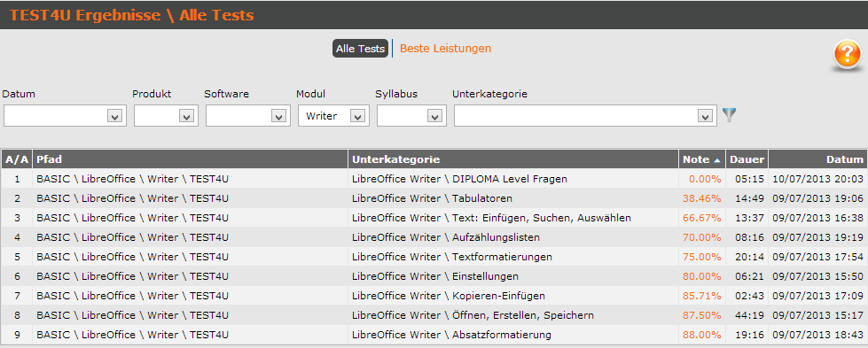
Task: Click the date 09/07/2013 16:38
Action: point(817,218)
